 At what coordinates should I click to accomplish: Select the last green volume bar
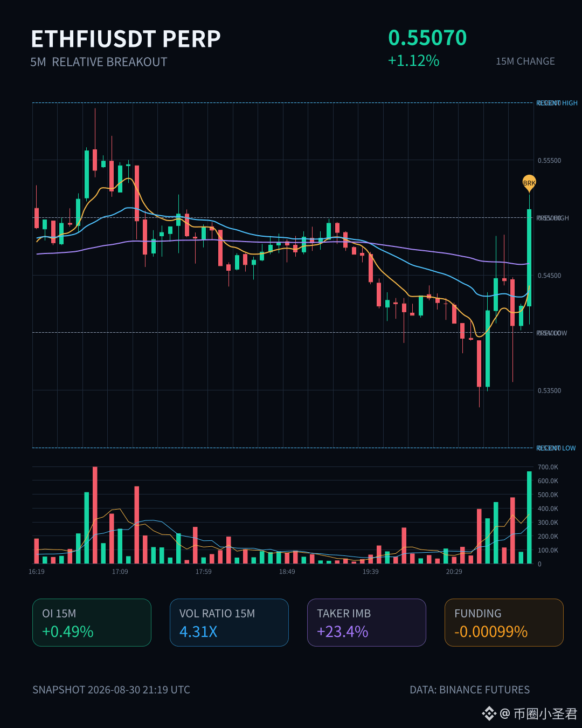tap(529, 518)
